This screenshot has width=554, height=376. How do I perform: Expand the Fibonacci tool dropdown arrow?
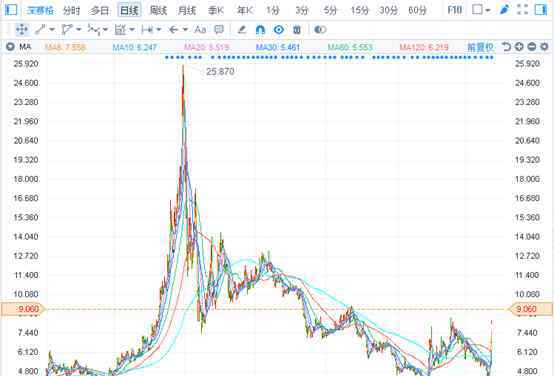point(132,29)
